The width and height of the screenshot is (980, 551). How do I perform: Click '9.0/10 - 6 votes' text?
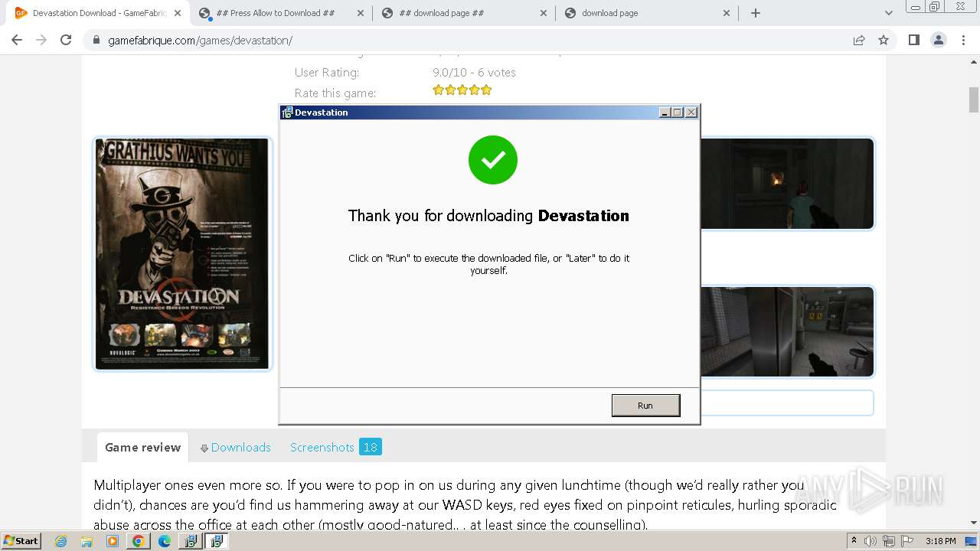click(474, 73)
